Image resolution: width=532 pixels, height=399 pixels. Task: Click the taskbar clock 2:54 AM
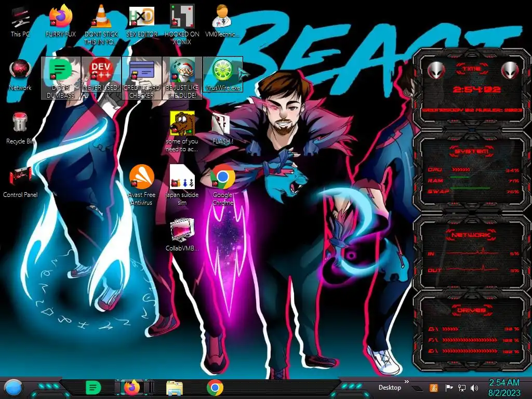tap(504, 388)
